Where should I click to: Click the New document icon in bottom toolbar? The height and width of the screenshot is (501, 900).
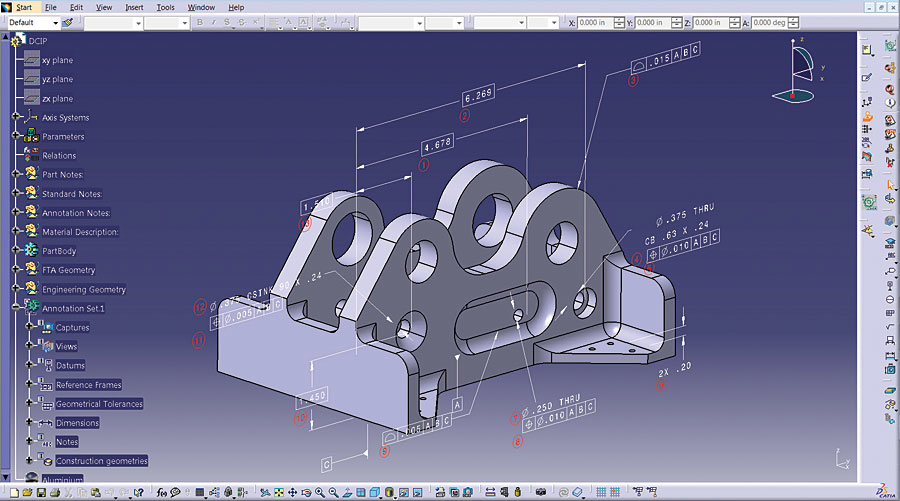click(14, 492)
